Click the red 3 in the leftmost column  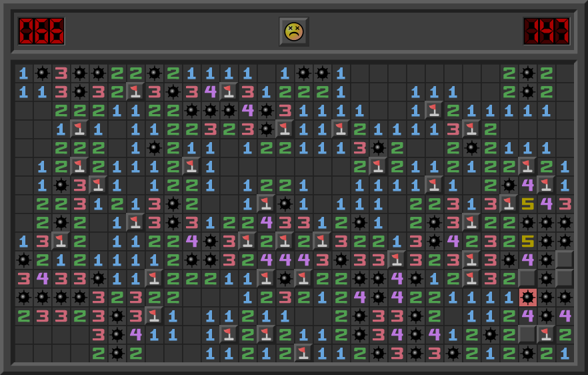[x=24, y=278]
